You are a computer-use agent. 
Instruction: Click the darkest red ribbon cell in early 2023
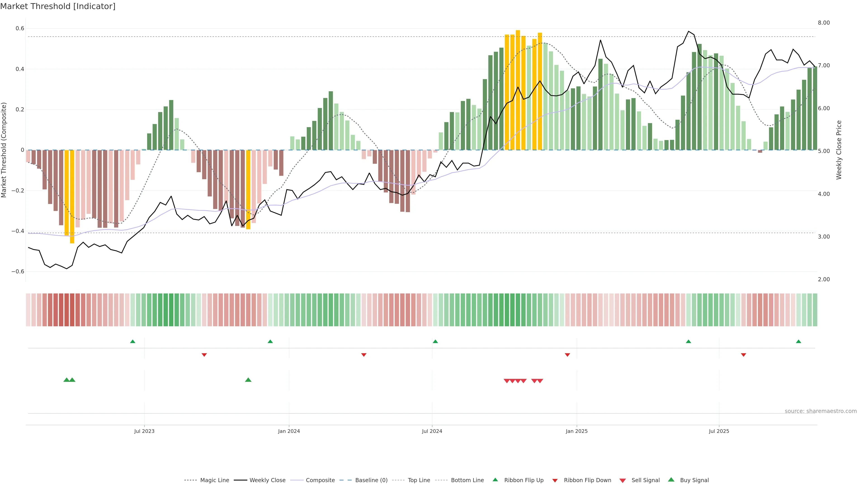(x=72, y=310)
